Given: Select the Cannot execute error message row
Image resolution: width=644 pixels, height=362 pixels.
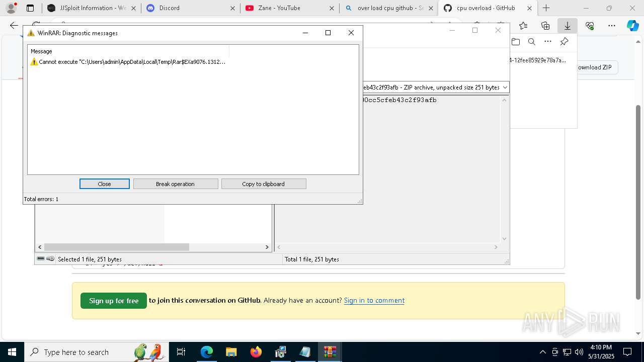Looking at the screenshot, I should tap(129, 62).
